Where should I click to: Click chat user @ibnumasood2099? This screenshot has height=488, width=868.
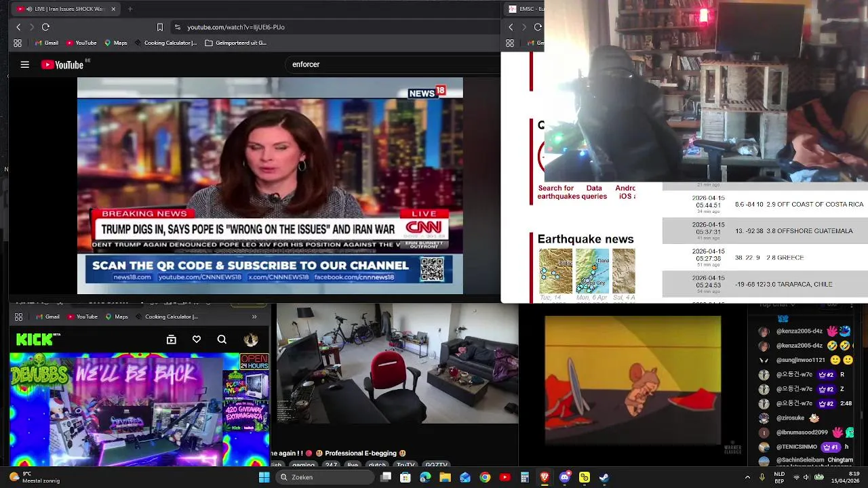802,432
